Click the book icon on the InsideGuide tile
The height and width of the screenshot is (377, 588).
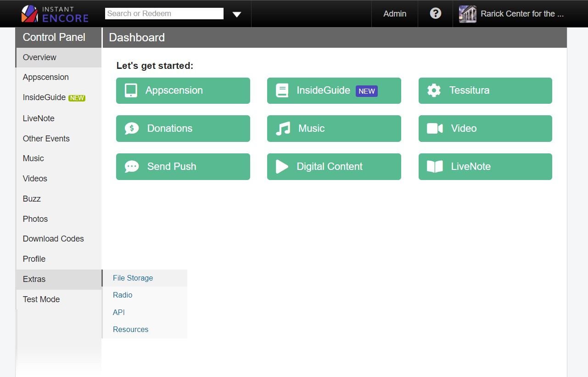[x=282, y=90]
